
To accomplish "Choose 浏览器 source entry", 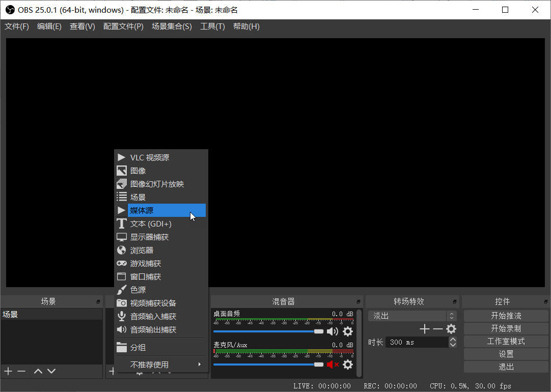I will pyautogui.click(x=161, y=250).
